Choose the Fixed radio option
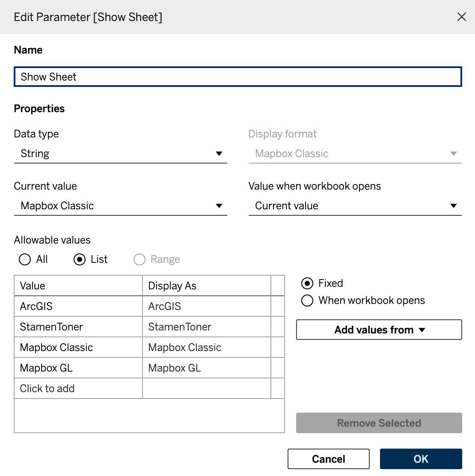The image size is (475, 476). 307,283
